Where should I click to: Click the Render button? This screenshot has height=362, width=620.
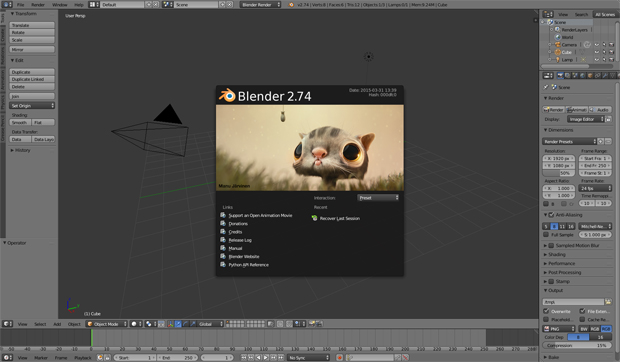coord(554,110)
